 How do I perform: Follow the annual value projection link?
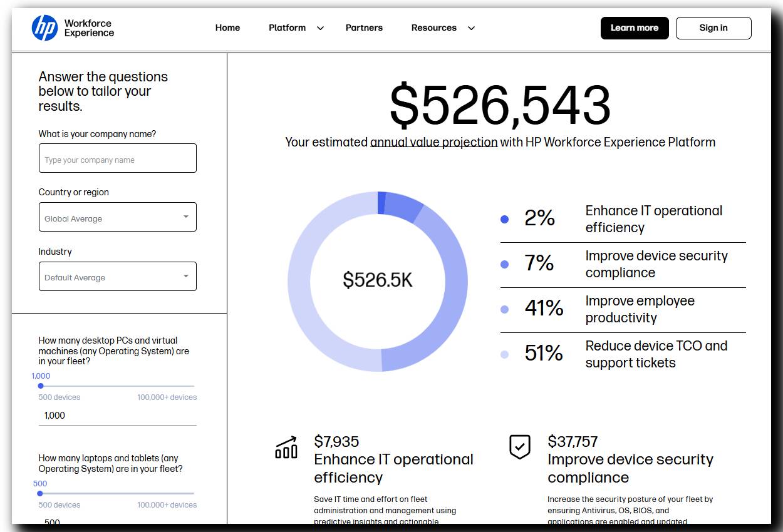click(x=433, y=142)
